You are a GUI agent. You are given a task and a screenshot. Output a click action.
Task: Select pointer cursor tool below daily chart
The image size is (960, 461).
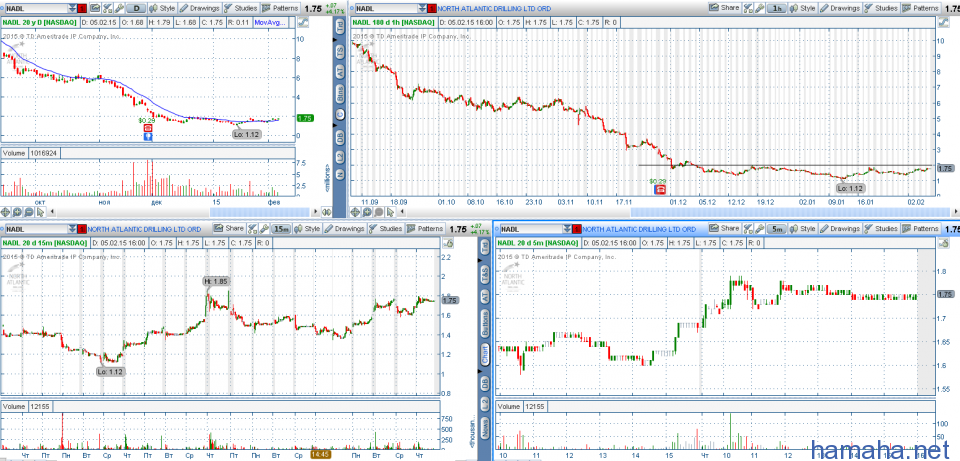tap(40, 212)
